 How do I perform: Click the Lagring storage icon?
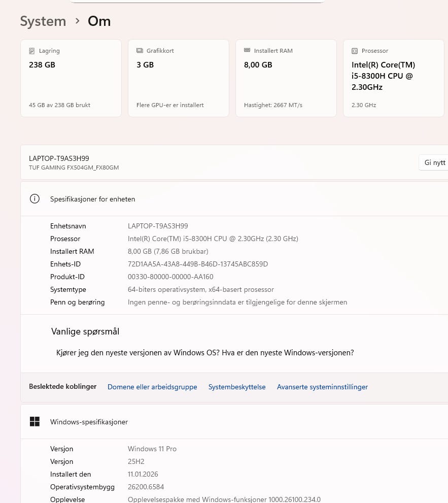32,51
